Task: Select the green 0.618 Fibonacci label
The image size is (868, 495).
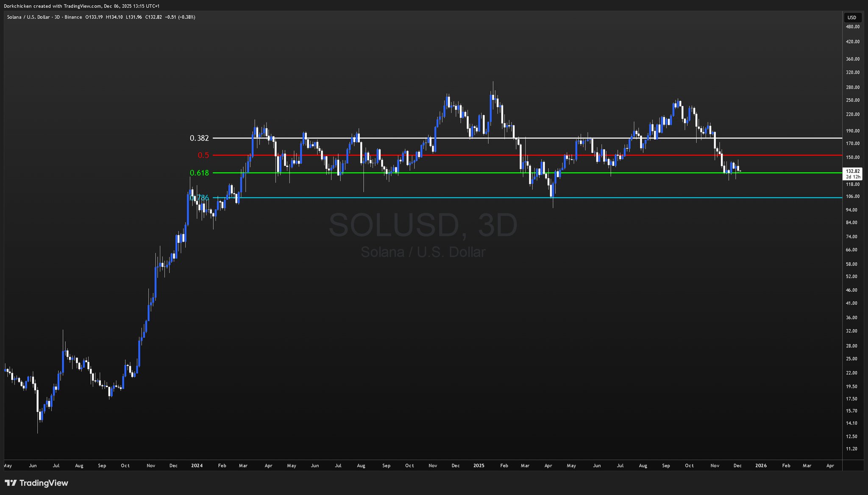Action: [x=199, y=173]
